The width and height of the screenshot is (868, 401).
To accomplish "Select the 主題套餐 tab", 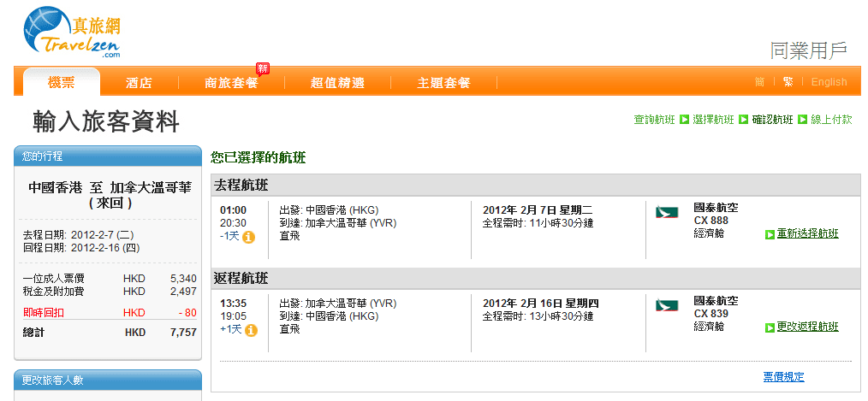I will click(443, 83).
